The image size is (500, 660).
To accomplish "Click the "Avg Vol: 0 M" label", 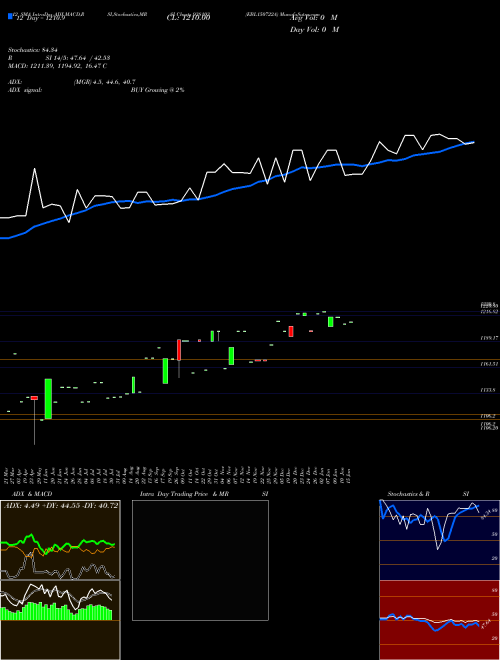I will point(314,18).
